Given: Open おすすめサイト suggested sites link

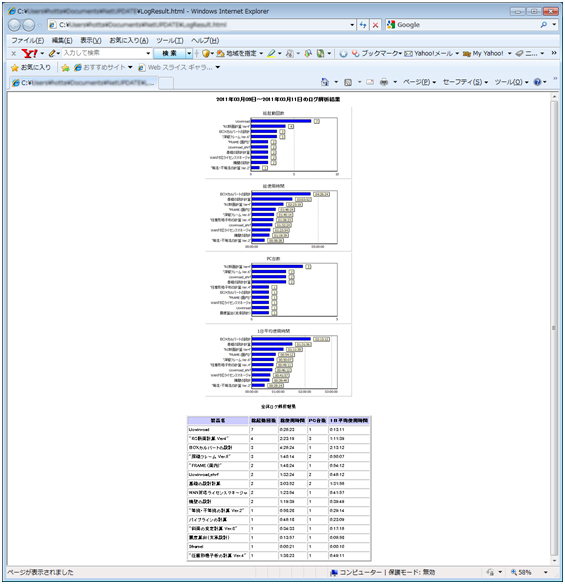Looking at the screenshot, I should [100, 67].
